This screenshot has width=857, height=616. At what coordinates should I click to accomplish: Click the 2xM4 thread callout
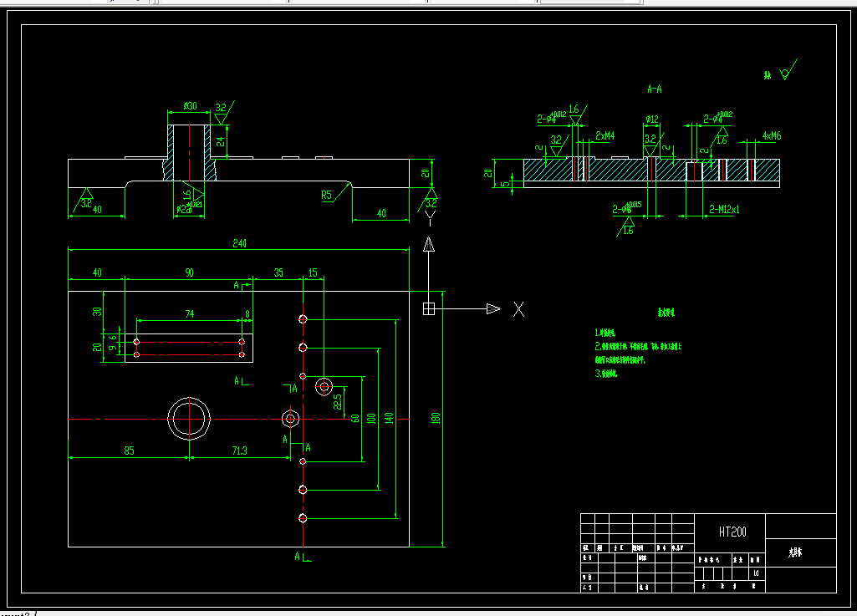point(605,135)
